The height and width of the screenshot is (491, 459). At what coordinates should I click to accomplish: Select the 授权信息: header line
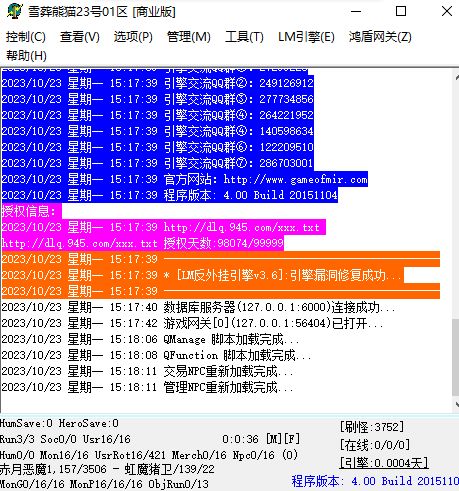point(31,211)
